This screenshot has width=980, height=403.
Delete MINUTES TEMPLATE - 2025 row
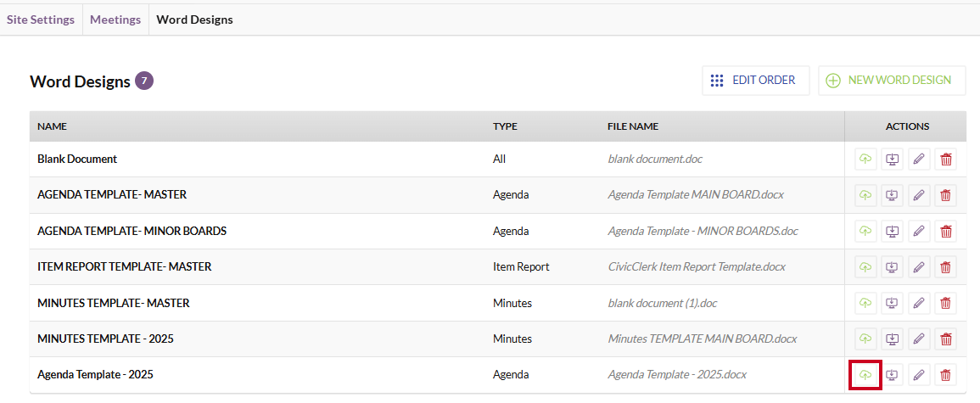945,339
